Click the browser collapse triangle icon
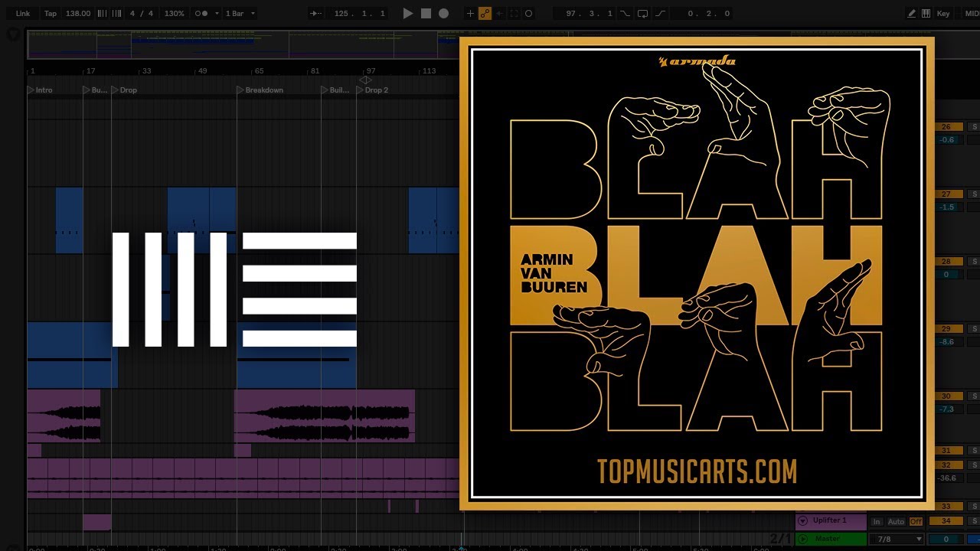The height and width of the screenshot is (551, 980). tap(14, 34)
